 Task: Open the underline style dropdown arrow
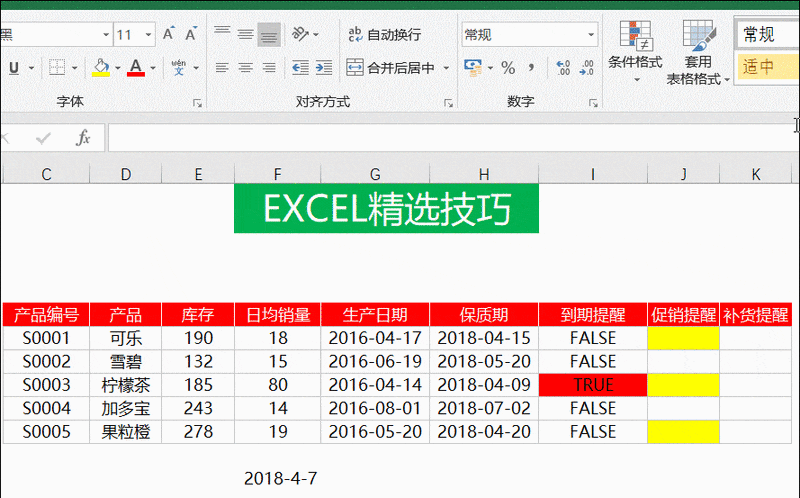pos(31,67)
